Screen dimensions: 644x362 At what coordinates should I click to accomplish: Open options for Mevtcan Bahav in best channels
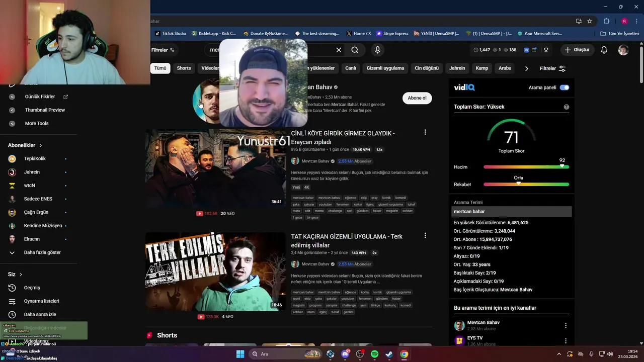pos(566,325)
